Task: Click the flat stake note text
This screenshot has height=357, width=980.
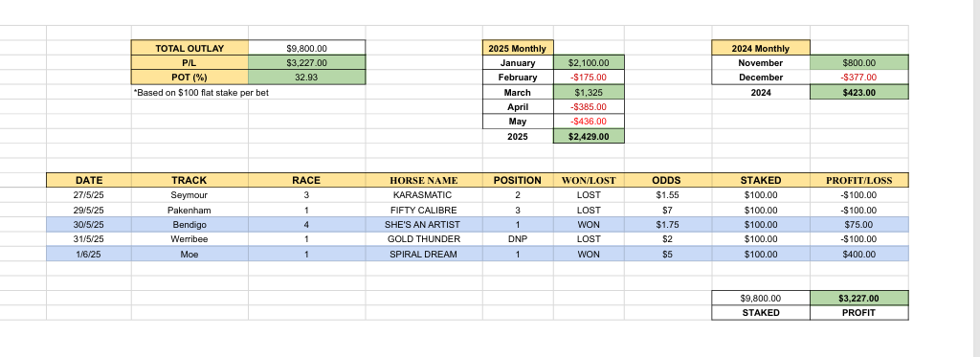Action: [201, 93]
